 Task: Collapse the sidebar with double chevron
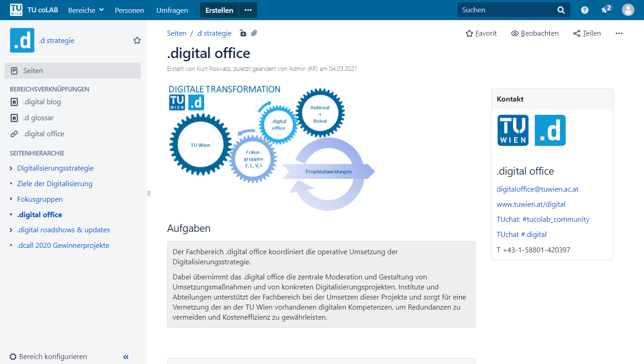(x=126, y=357)
